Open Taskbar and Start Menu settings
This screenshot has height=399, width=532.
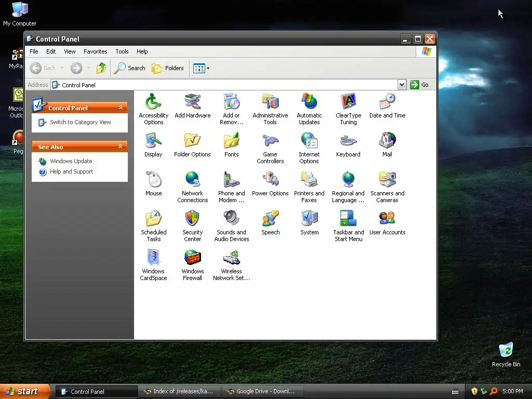(348, 226)
